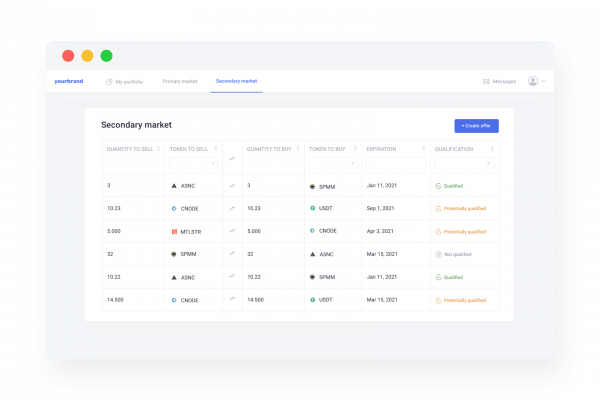Open the Token to buy filter dropdown
This screenshot has width=600, height=400.
pos(332,163)
